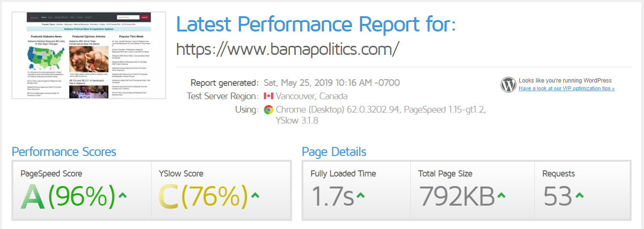Open the website screenshot thumbnail
This screenshot has height=229, width=644.
(x=89, y=55)
